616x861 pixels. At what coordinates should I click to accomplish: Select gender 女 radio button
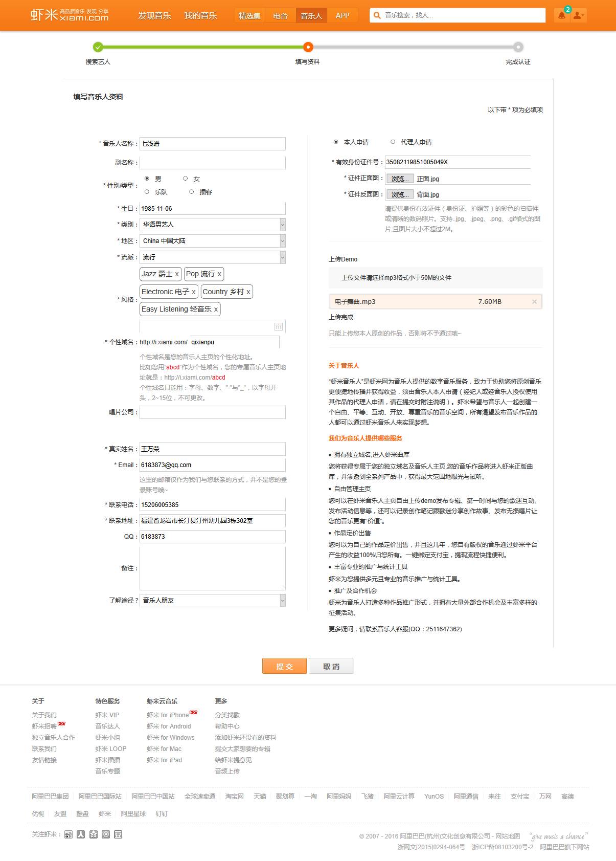tap(186, 179)
